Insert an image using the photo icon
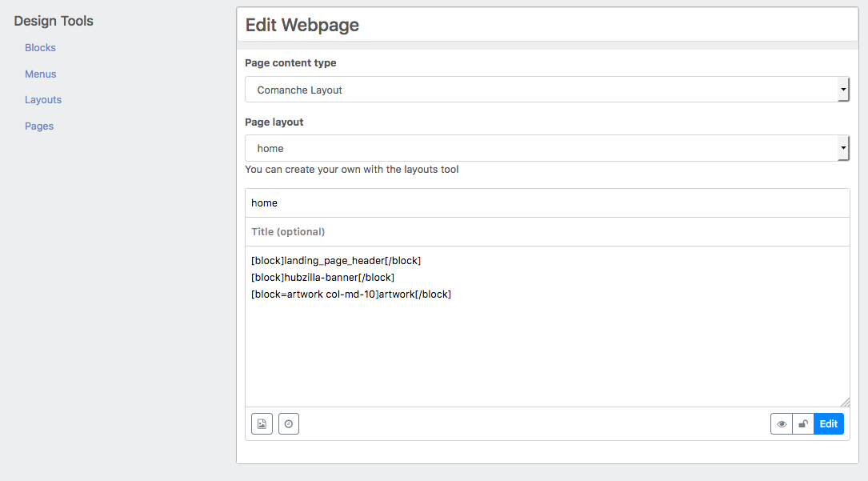This screenshot has height=481, width=868. click(x=262, y=423)
